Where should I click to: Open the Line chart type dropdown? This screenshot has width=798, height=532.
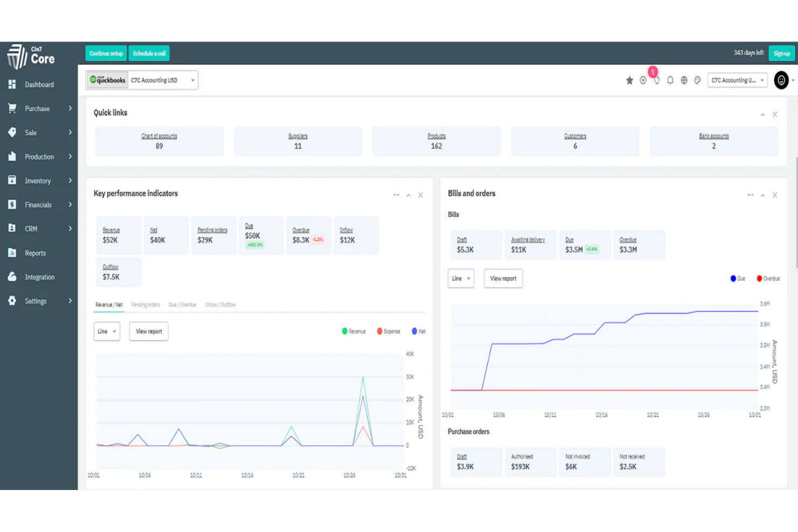point(106,331)
